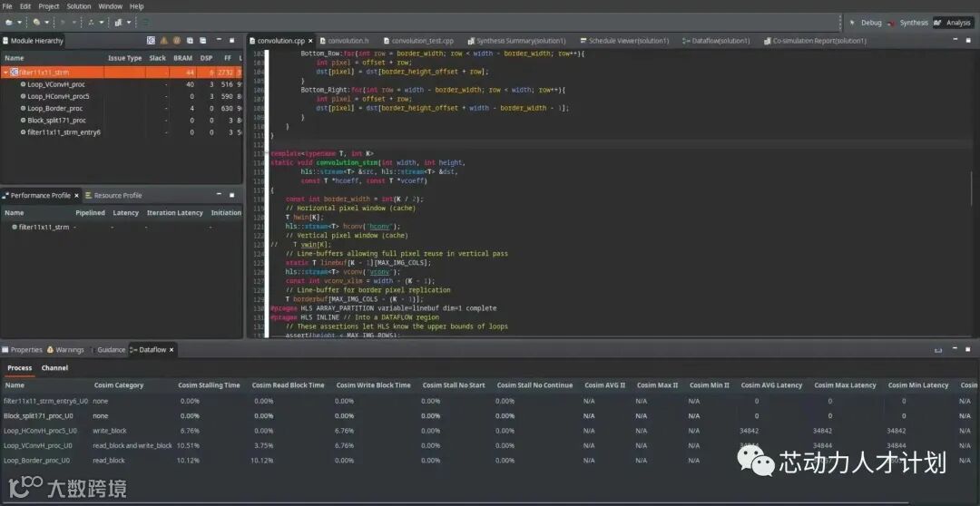Click the bar chart report toolbar icon
Viewport: 980px width, 506px height.
(118, 23)
